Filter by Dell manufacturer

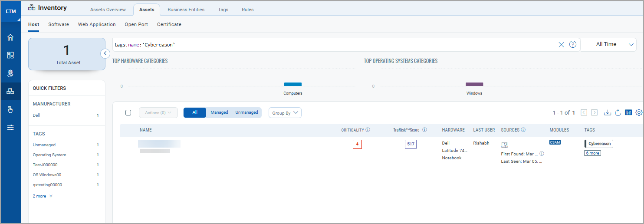coord(36,115)
